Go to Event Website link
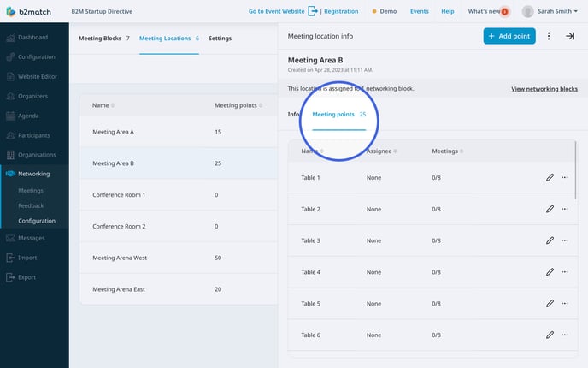Screen dimensions: 588x368 (x=276, y=12)
